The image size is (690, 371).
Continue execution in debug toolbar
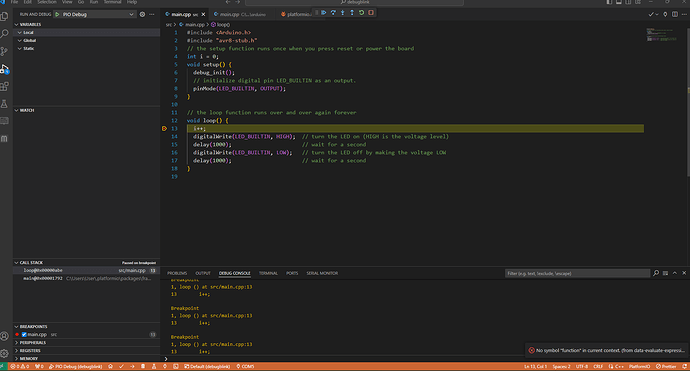click(323, 13)
